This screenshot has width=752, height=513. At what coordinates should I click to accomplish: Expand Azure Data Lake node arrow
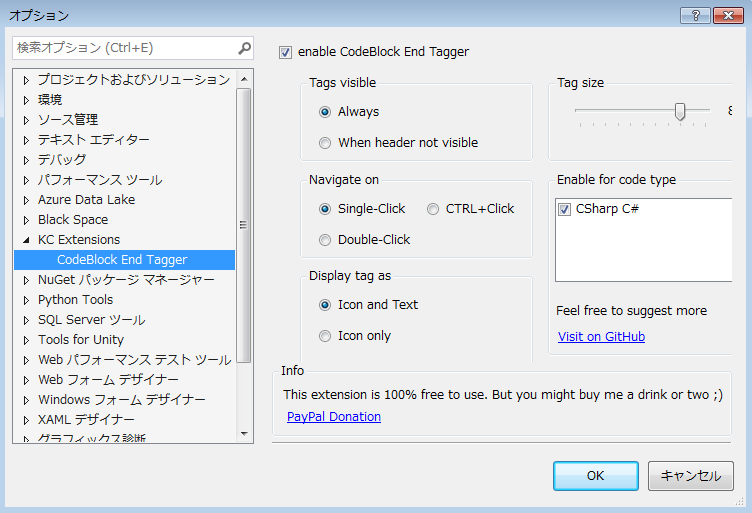click(x=26, y=200)
